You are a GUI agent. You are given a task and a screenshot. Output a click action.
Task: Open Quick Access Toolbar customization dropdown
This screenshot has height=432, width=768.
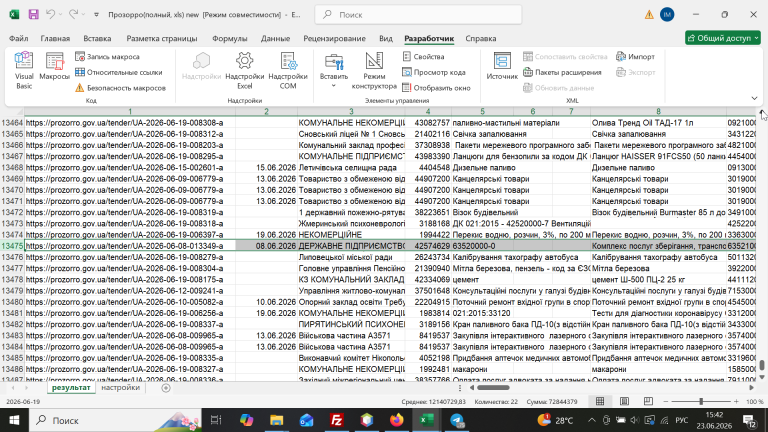(96, 15)
